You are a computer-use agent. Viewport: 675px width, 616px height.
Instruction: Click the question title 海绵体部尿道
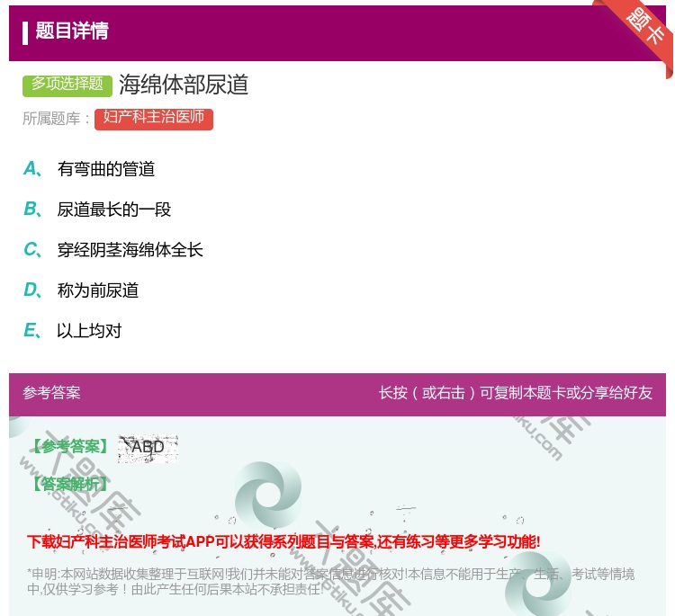click(x=184, y=85)
